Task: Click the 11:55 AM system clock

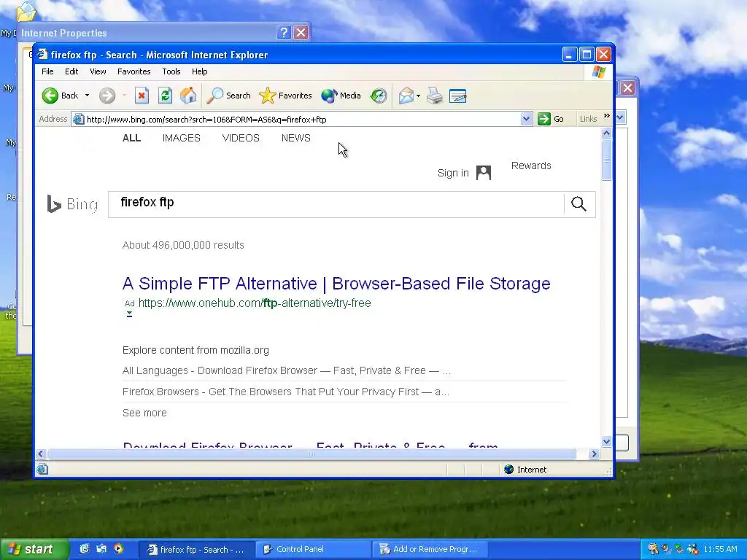Action: pos(720,549)
